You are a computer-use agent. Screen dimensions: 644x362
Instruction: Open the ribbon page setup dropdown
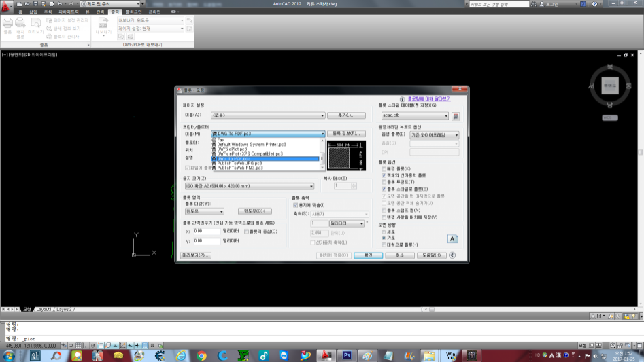151,29
